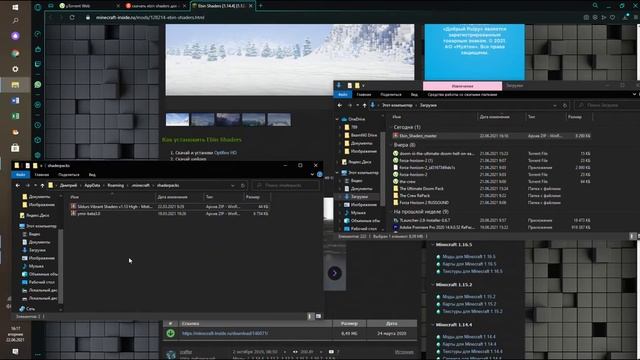Screen dimensions: 640x360
Task: Select Sildurs Vibrant Shaders archive file
Action: pos(169,207)
